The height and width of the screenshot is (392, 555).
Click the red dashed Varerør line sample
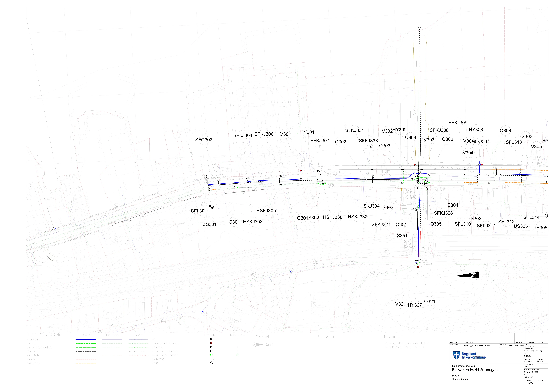pos(86,359)
